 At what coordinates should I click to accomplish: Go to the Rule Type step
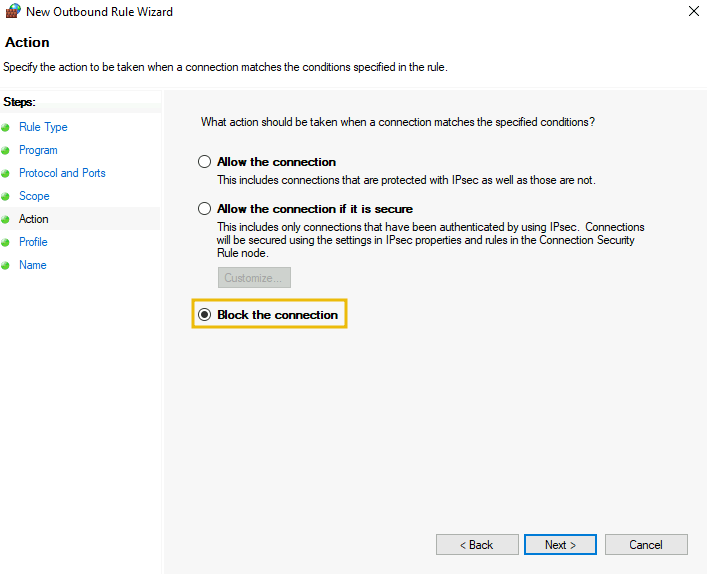click(43, 127)
